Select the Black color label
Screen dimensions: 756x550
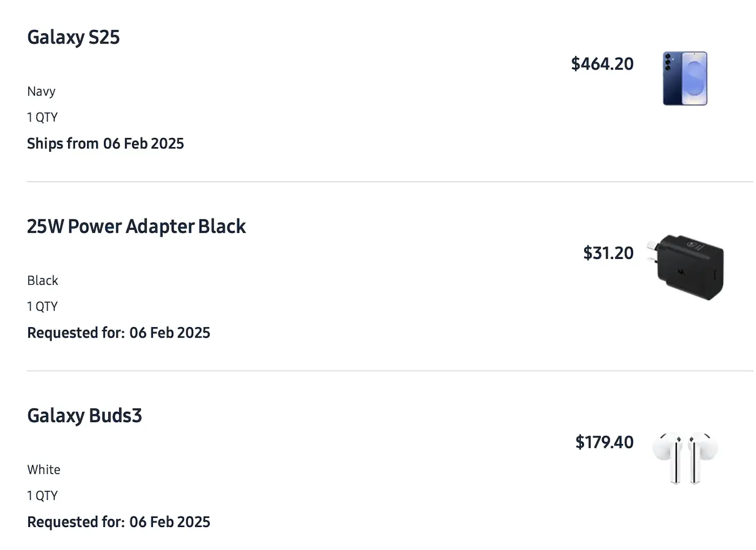42,280
